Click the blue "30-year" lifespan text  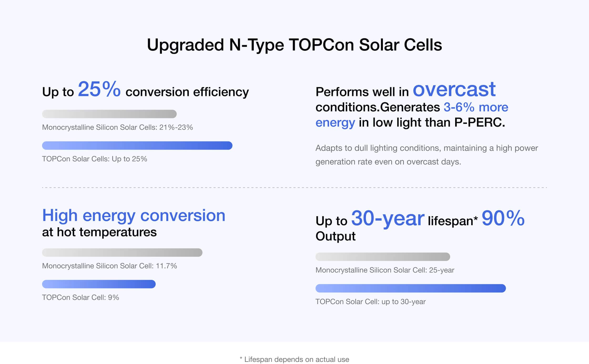click(x=388, y=218)
